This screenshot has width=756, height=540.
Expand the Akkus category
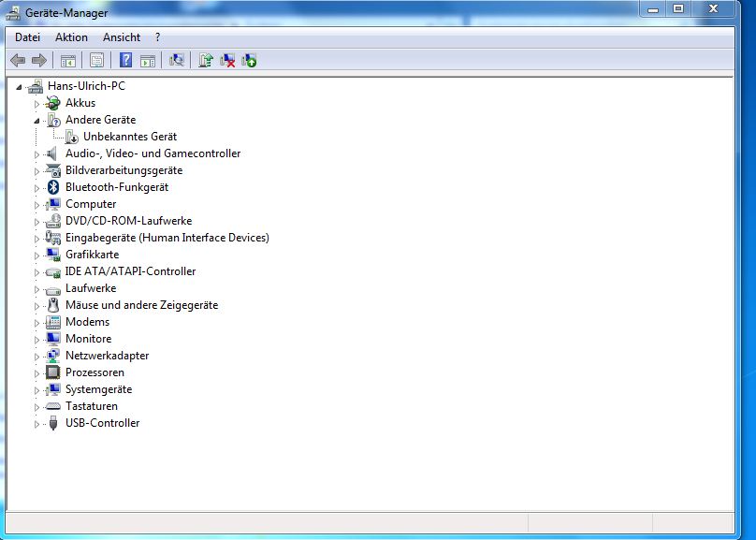click(36, 104)
